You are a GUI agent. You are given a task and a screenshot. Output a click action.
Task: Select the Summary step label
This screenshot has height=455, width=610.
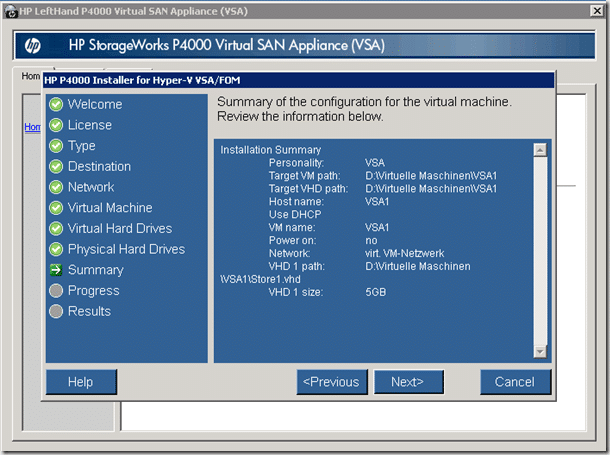96,270
